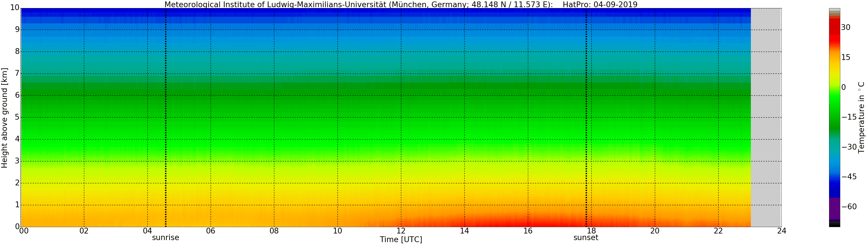Select the 00 tick on the time axis
Screen dimensions: 868x245
24,231
